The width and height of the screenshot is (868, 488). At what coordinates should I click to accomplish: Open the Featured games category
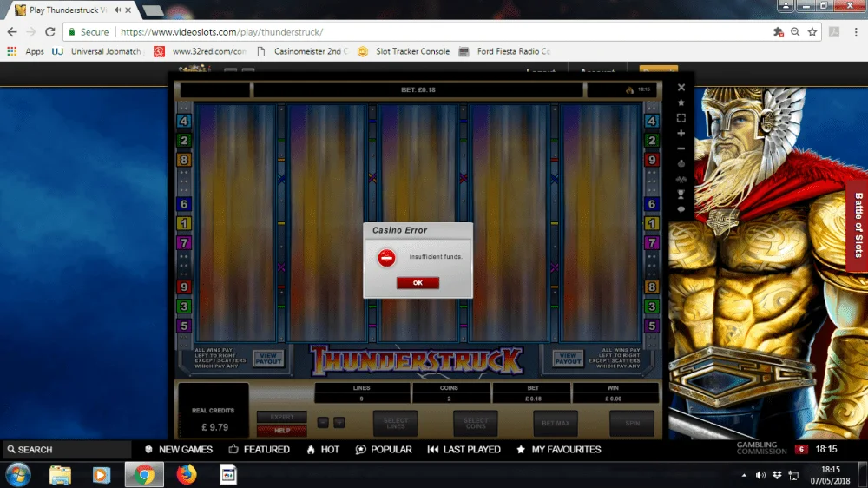coord(259,449)
